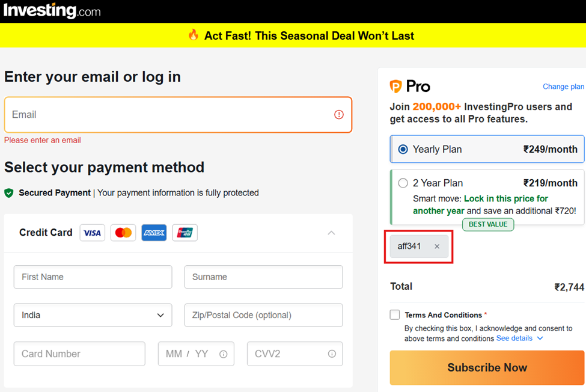Tick the Terms And Conditions checkbox

tap(395, 314)
